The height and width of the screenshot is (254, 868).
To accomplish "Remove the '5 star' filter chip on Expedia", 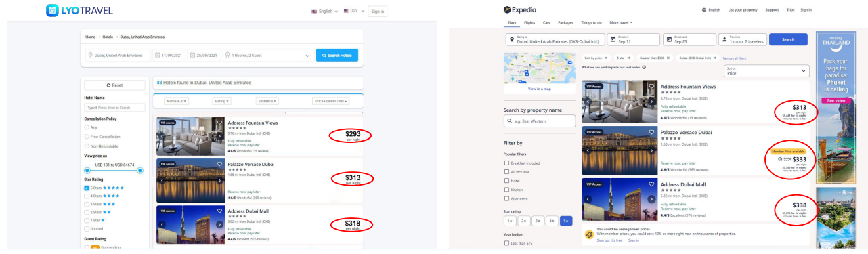I will coord(628,58).
